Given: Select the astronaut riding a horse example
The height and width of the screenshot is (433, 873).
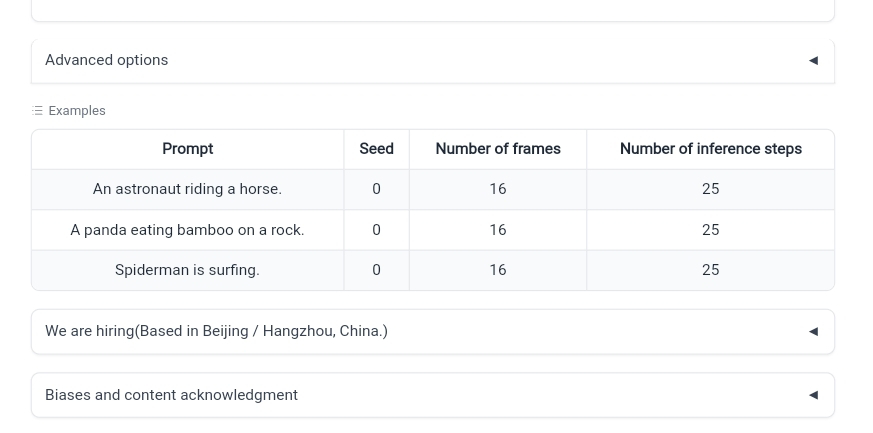Looking at the screenshot, I should [187, 189].
